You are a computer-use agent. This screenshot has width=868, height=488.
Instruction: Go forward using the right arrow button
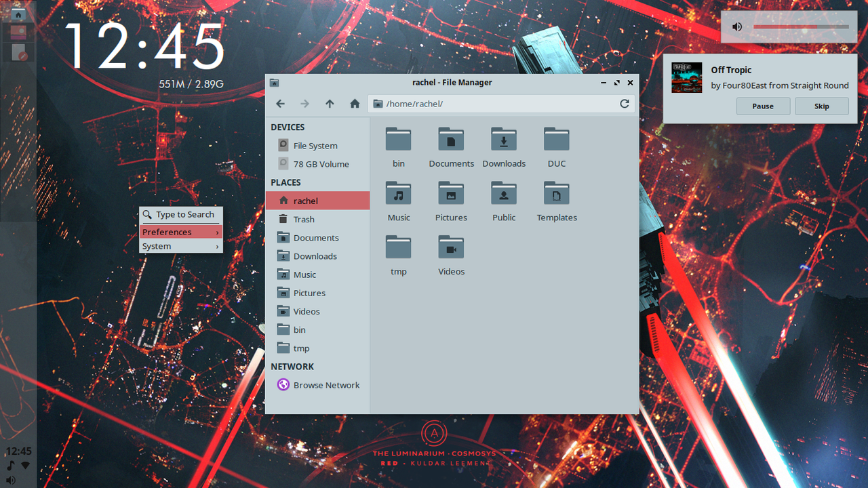point(305,104)
